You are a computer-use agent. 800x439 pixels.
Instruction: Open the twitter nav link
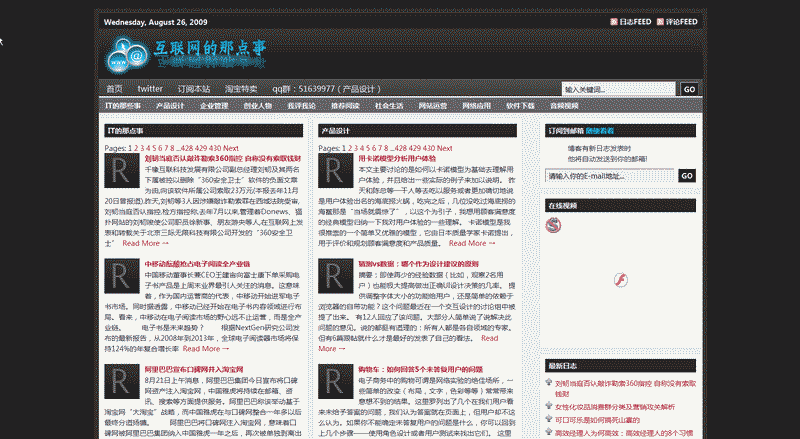150,89
